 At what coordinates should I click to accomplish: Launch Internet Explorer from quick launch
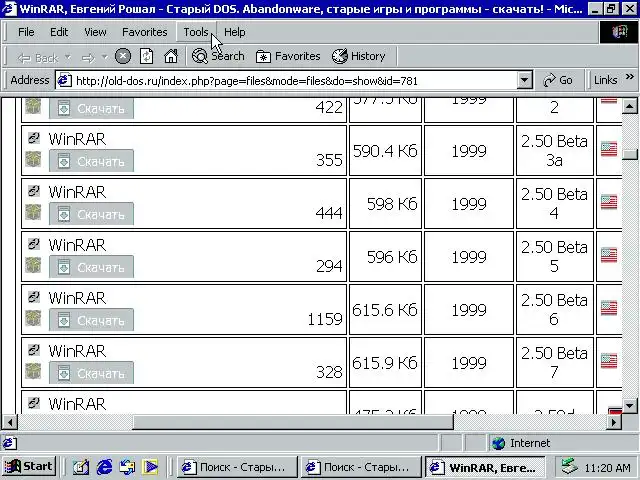(x=104, y=467)
